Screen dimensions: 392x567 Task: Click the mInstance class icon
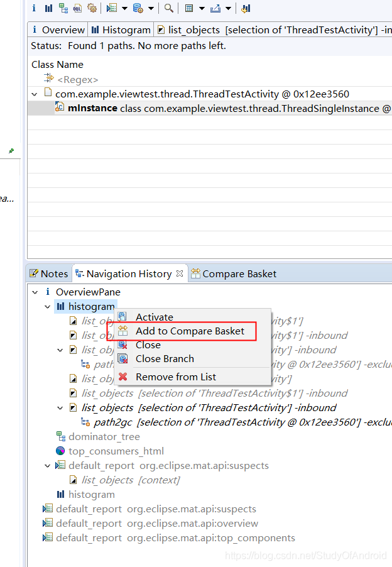(x=60, y=107)
